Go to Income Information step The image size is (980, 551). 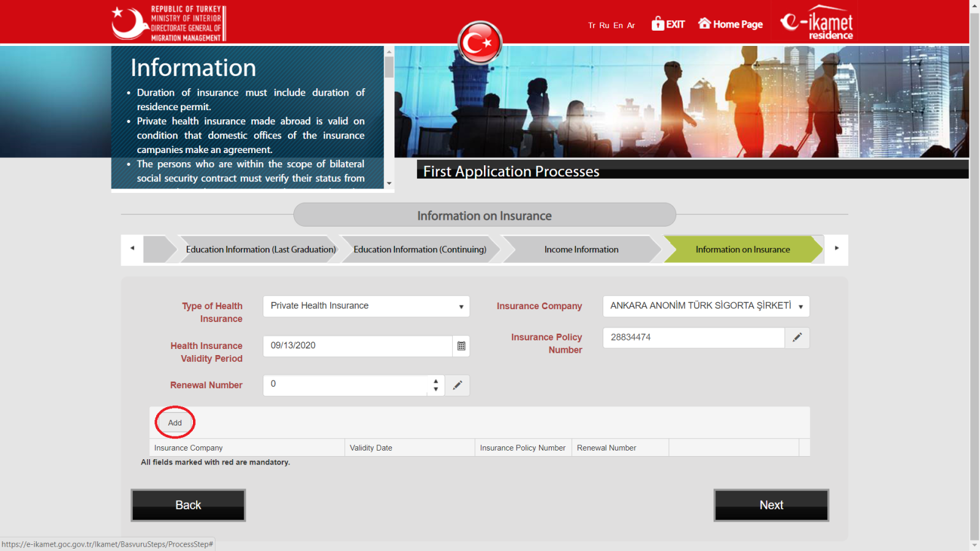click(x=581, y=250)
